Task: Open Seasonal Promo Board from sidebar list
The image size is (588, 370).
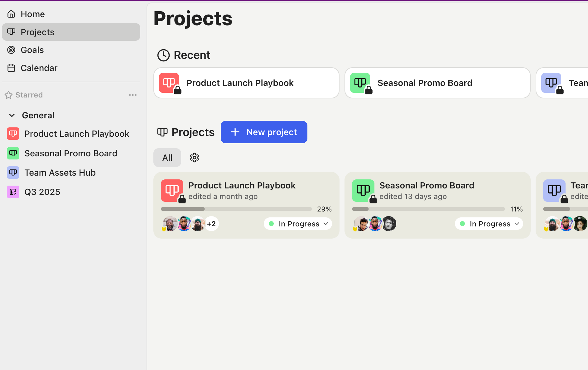Action: coord(71,153)
